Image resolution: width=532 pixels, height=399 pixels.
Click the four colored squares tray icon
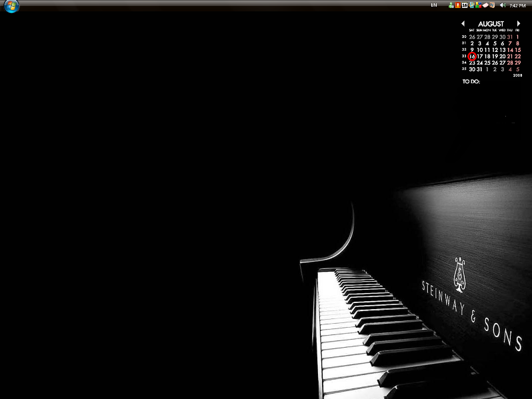[479, 5]
